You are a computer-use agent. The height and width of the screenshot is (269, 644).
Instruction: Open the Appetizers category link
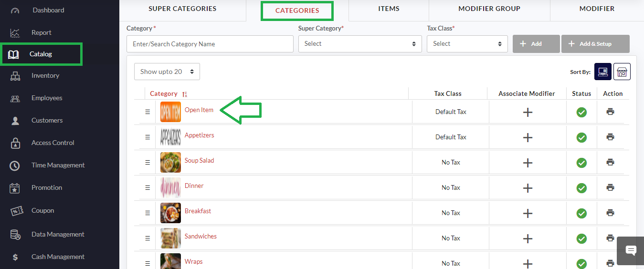199,135
